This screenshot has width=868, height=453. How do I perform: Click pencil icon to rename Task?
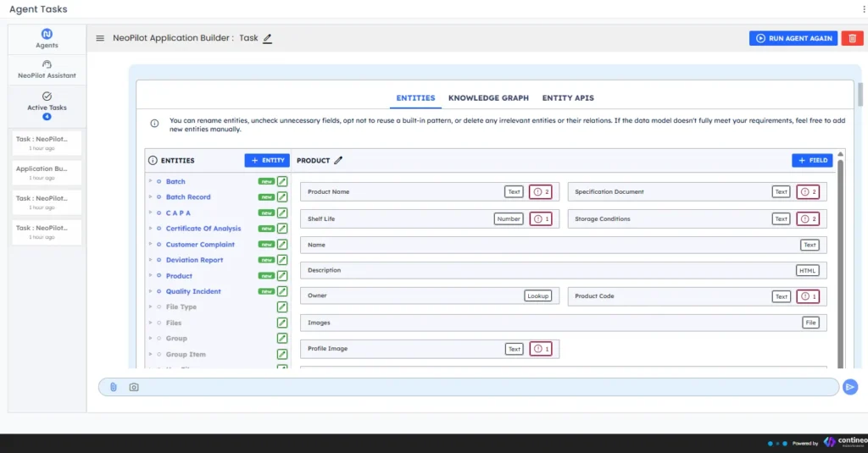(267, 38)
